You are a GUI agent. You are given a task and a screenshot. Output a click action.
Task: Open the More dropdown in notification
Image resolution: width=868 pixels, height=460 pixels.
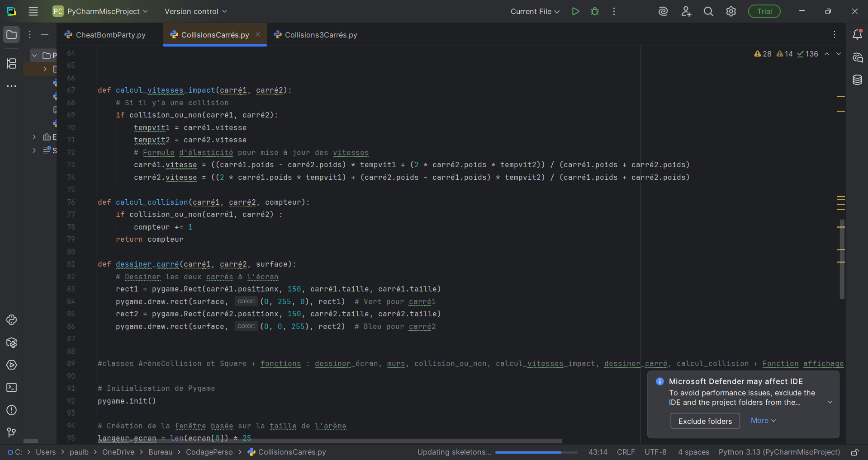[x=763, y=420]
